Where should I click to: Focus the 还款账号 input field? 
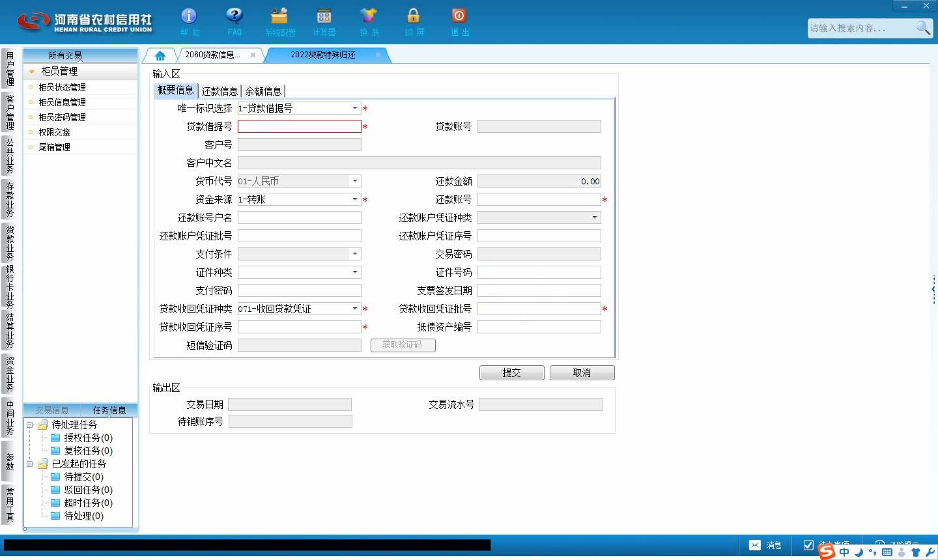[x=539, y=199]
